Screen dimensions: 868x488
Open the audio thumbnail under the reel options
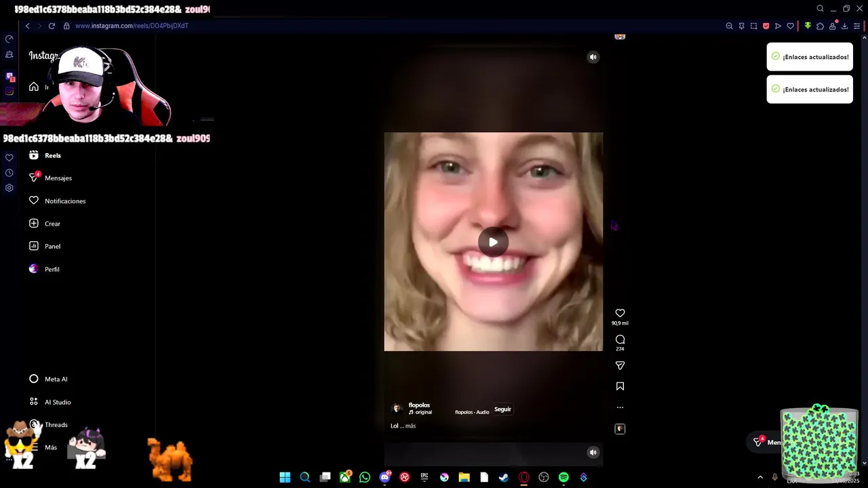tap(620, 429)
